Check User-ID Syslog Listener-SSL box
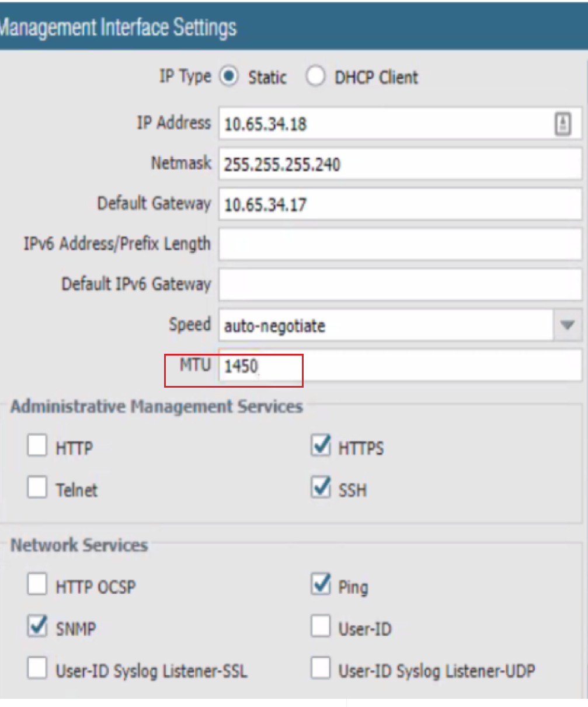Image resolution: width=588 pixels, height=707 pixels. 37,670
